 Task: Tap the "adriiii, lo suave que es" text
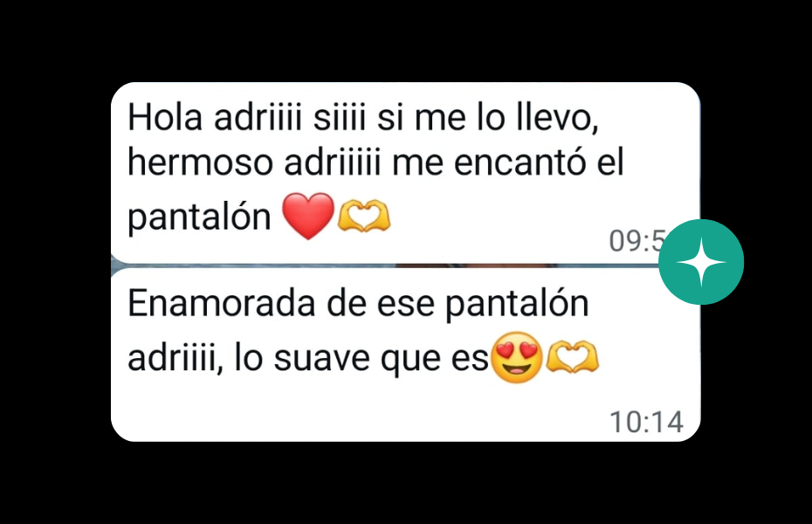308,357
